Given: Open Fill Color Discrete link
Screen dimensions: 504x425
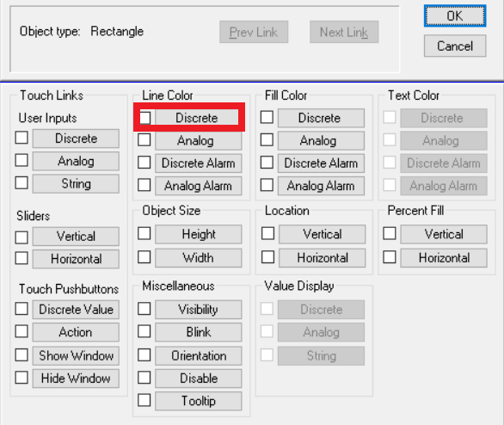Looking at the screenshot, I should [321, 118].
